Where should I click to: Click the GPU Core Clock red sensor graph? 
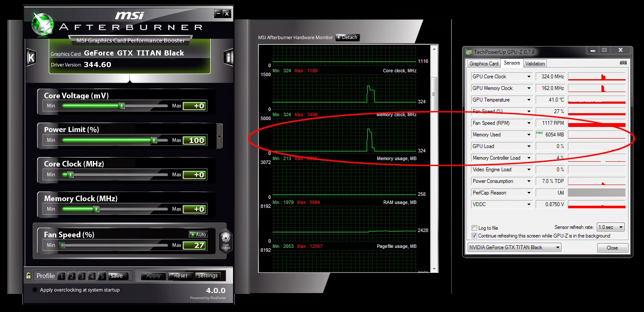(597, 77)
